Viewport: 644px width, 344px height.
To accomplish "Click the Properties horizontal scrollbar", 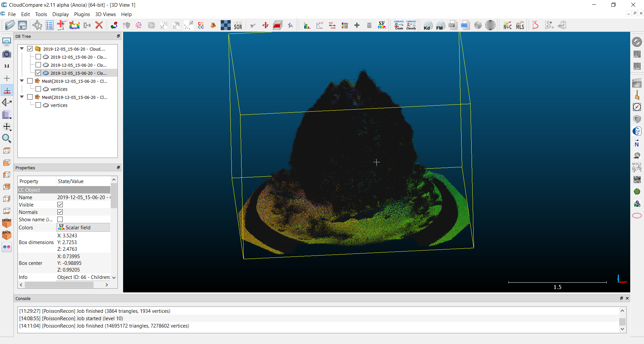I will 59,285.
